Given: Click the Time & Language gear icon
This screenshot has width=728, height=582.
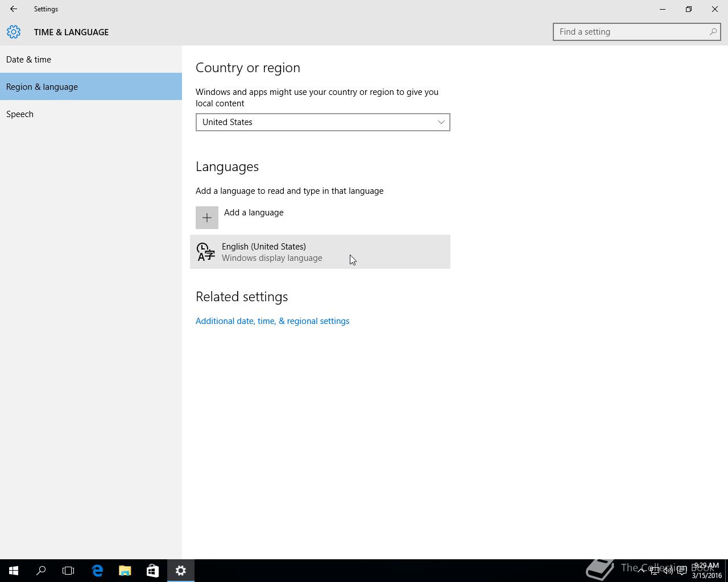Looking at the screenshot, I should point(14,32).
